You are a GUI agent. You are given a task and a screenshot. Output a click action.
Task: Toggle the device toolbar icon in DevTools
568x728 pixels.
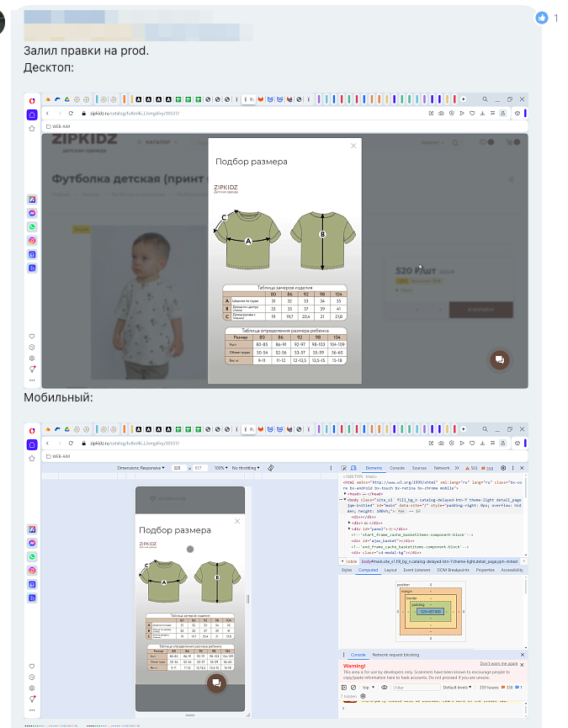(x=353, y=468)
